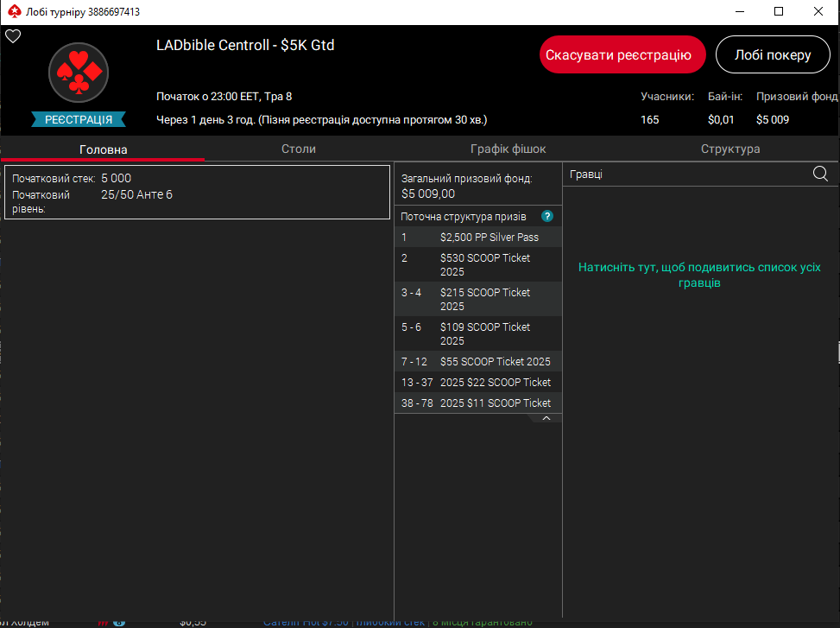Switch to the Головна tab
The image size is (840, 628).
click(x=103, y=149)
